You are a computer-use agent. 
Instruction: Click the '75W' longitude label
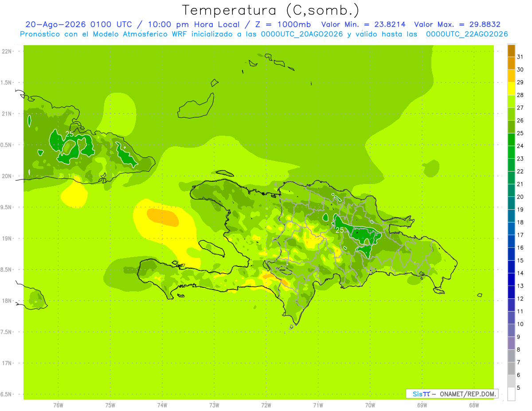tap(110, 405)
